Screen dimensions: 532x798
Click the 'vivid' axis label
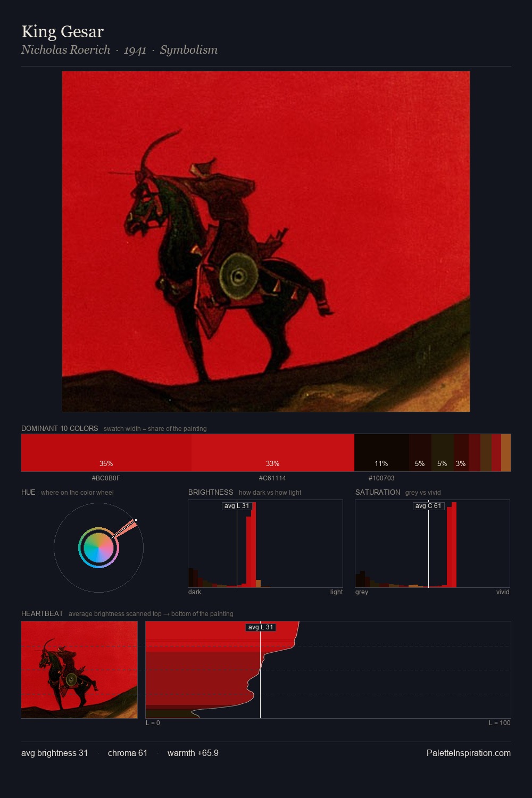click(503, 592)
